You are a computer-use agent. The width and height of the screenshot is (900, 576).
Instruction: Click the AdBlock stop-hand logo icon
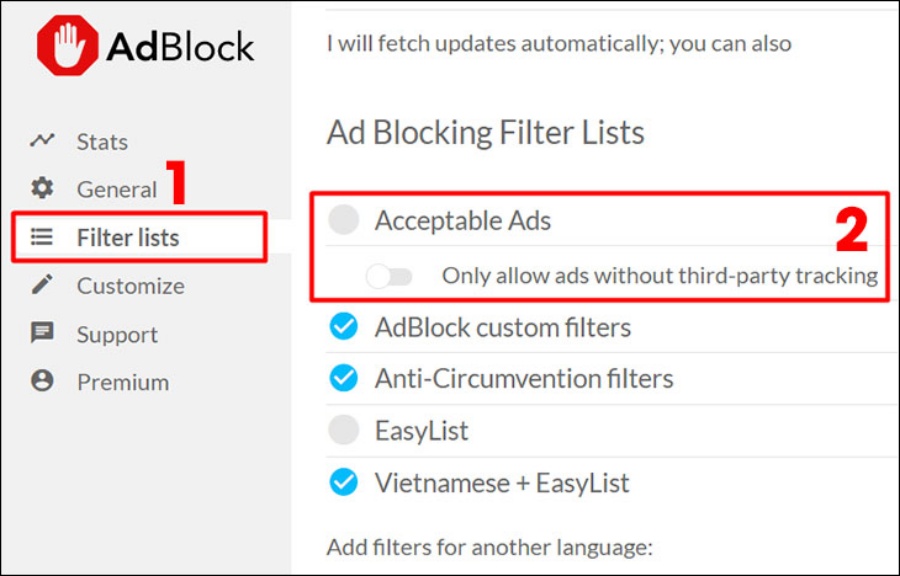tap(67, 46)
